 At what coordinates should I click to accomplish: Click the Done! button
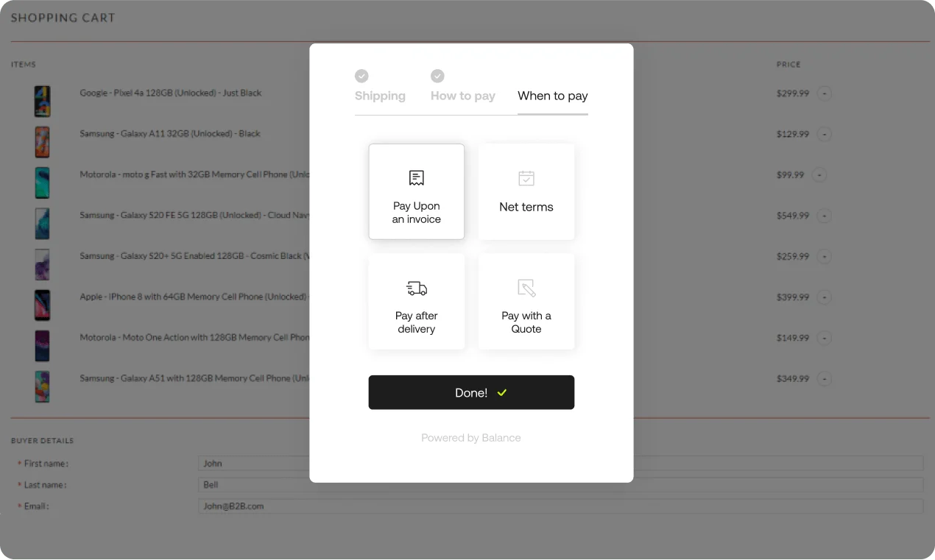pos(471,392)
